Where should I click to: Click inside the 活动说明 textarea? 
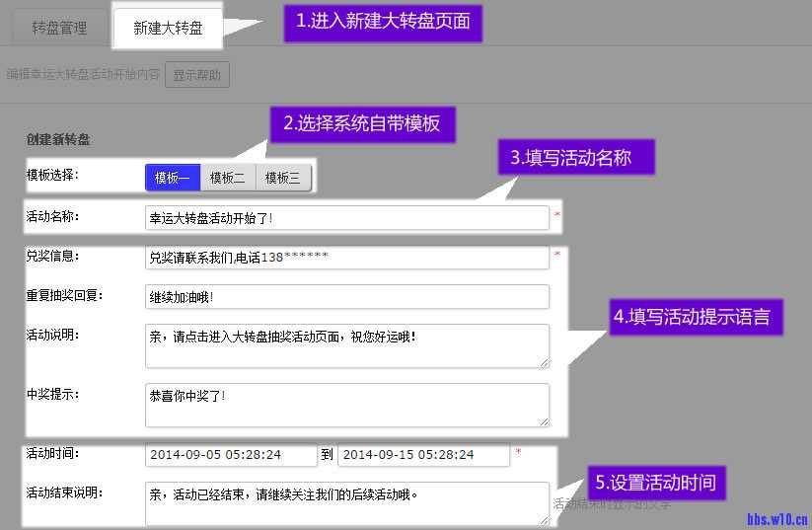[x=346, y=344]
